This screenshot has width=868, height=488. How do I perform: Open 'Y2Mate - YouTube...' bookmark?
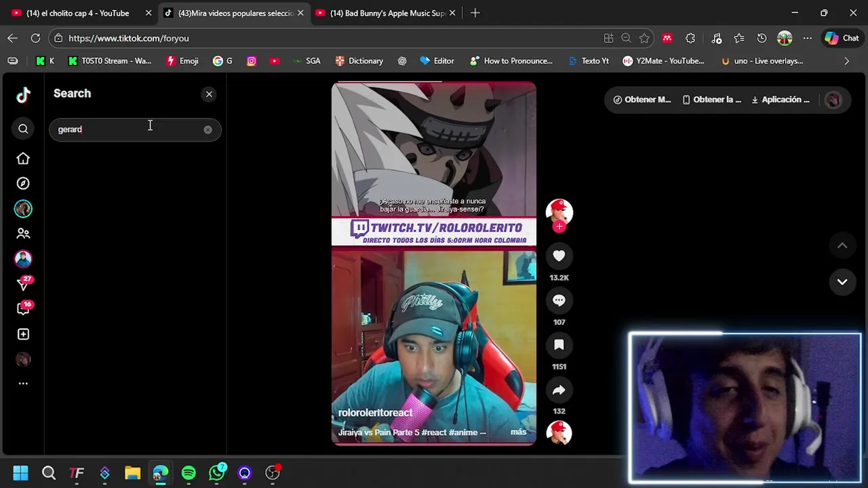point(664,61)
